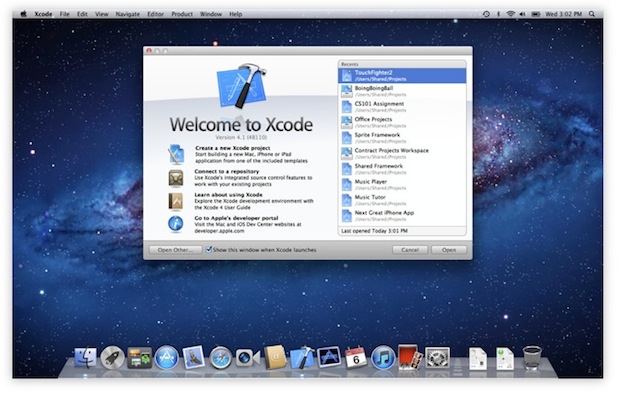Open the Trash in the Dock

tap(532, 358)
